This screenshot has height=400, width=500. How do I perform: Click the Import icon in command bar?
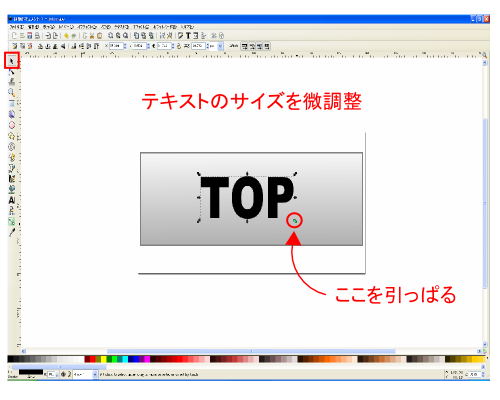[48, 36]
